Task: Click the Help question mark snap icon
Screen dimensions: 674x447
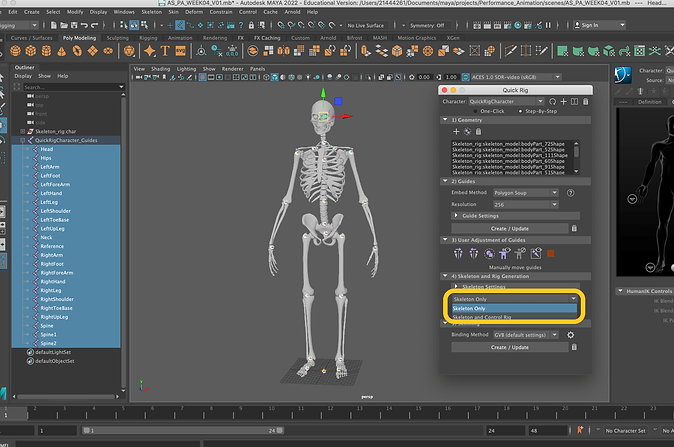Action: point(241,25)
